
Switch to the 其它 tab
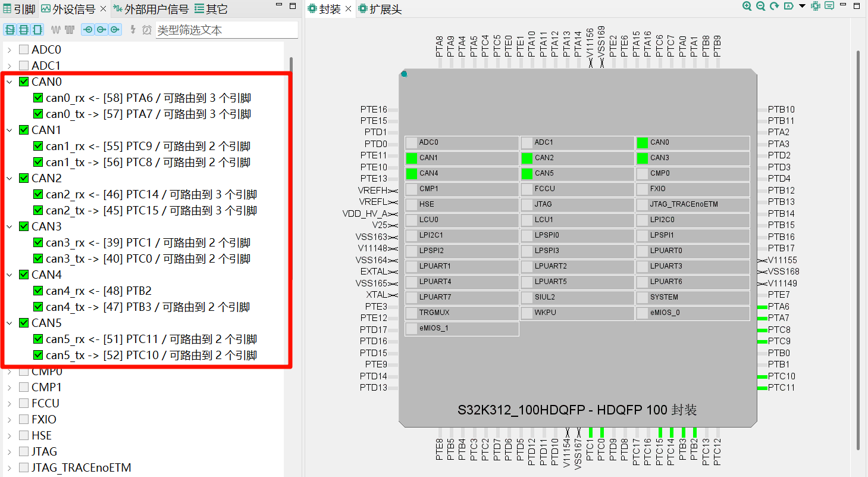point(211,9)
